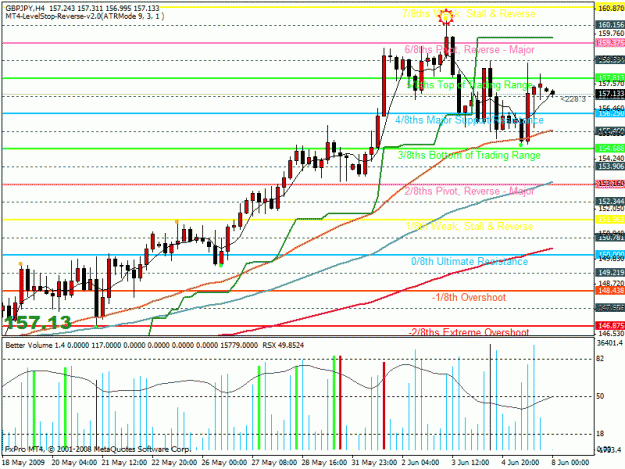Click the current price tag 157.133
This screenshot has width=625, height=469.
click(610, 94)
